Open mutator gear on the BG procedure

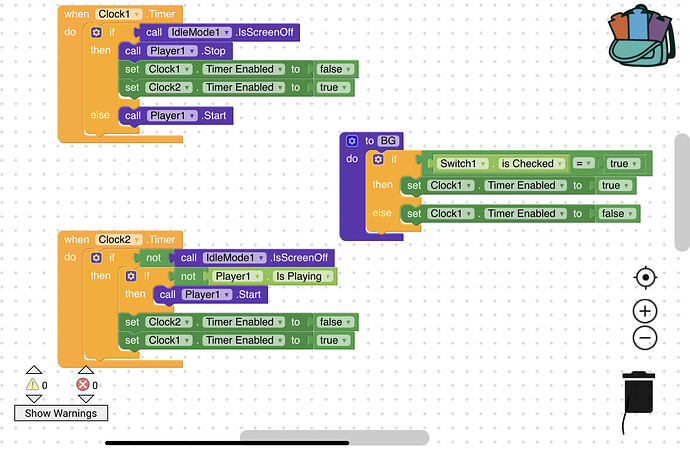pyautogui.click(x=352, y=141)
